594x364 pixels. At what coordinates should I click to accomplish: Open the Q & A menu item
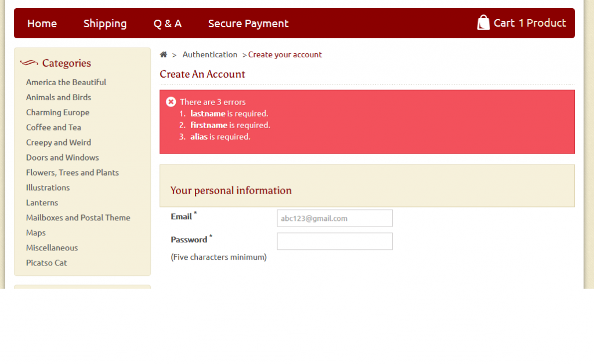(x=167, y=23)
